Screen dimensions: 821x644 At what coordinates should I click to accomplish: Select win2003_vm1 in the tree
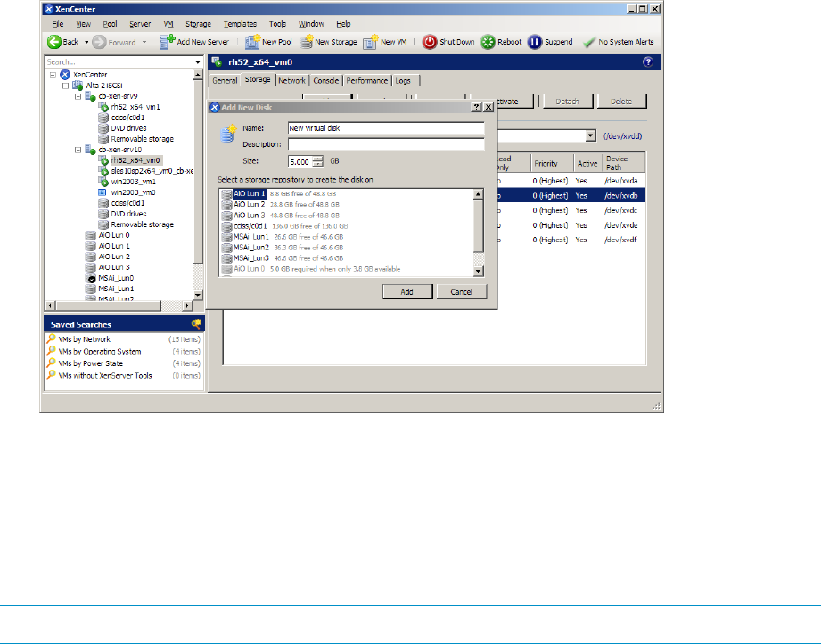pyautogui.click(x=133, y=182)
